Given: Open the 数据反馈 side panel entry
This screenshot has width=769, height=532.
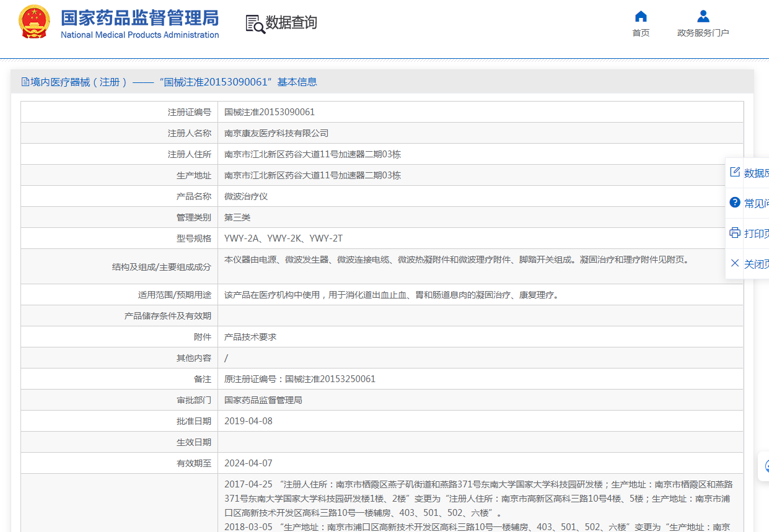Looking at the screenshot, I should pyautogui.click(x=748, y=173).
